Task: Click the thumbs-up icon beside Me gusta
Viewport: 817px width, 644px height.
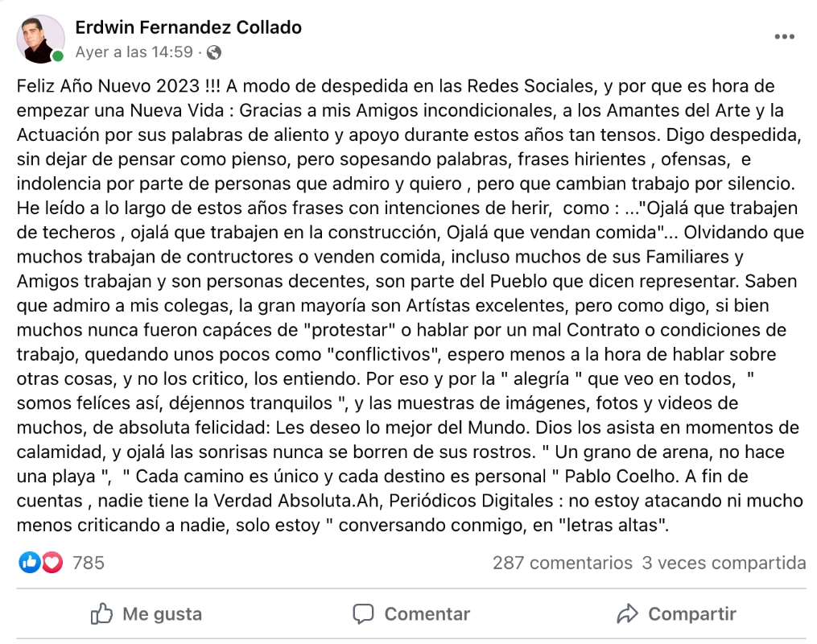Action: point(102,614)
